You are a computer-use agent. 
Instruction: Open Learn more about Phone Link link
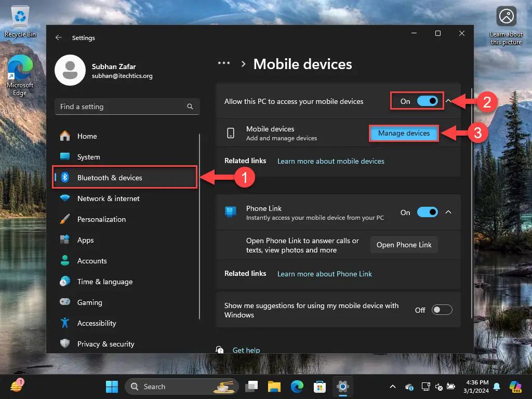point(325,274)
